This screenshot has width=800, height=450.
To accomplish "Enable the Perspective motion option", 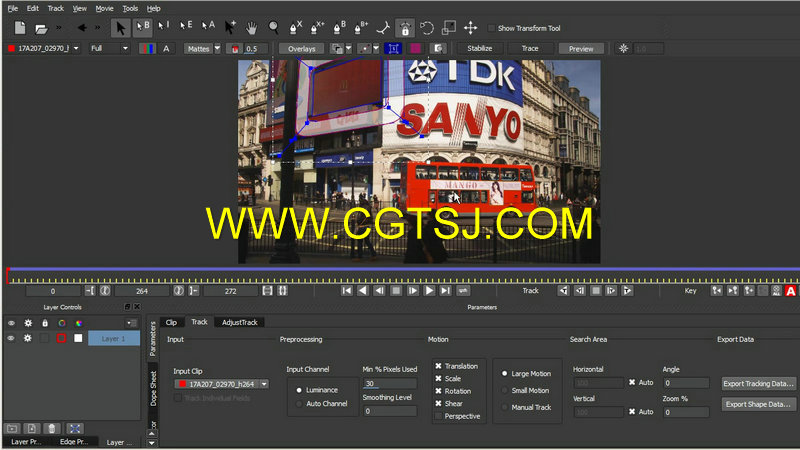I will point(438,416).
